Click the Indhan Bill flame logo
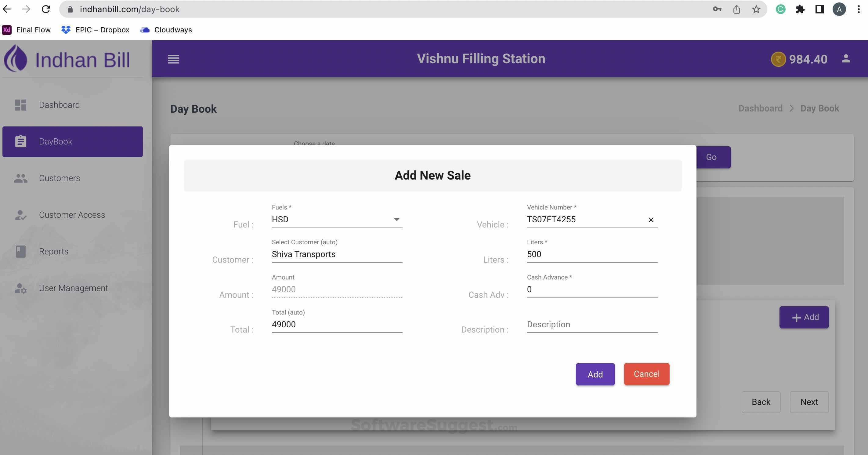The width and height of the screenshot is (868, 455). (x=16, y=59)
